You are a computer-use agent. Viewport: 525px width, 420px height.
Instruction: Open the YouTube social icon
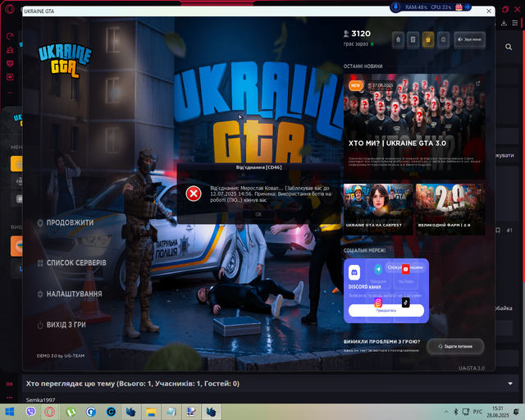coord(405,269)
